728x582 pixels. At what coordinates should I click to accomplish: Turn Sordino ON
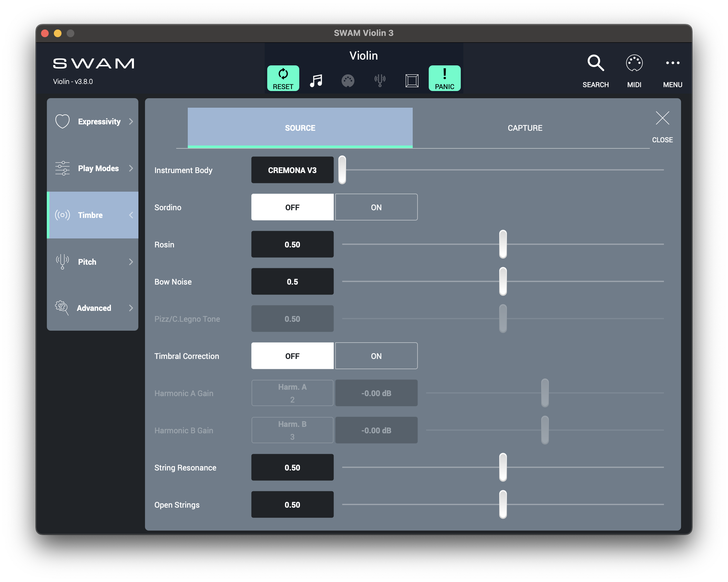pos(376,207)
